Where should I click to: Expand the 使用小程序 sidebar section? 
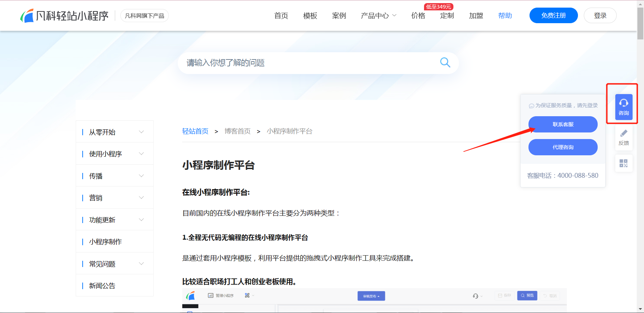(x=114, y=154)
